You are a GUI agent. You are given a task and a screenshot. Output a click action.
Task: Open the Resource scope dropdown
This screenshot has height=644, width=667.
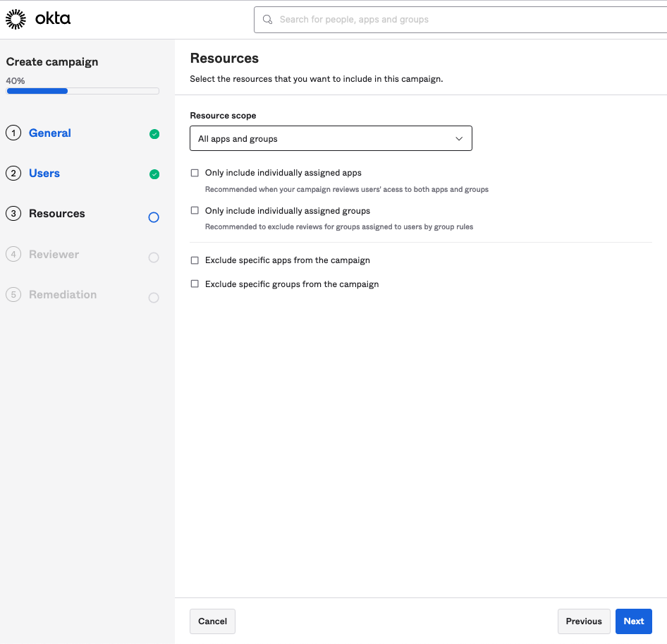[330, 139]
